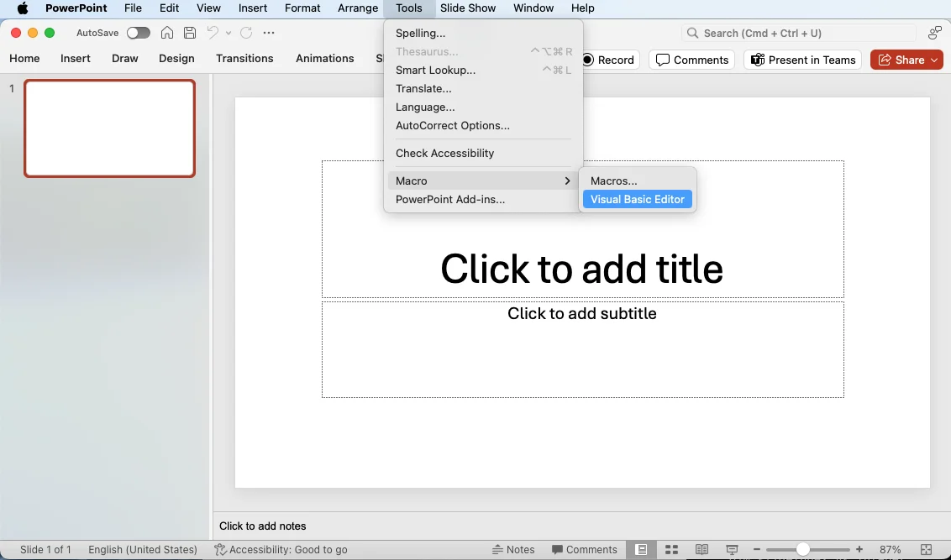Switch to the Draw ribbon tab

click(125, 58)
